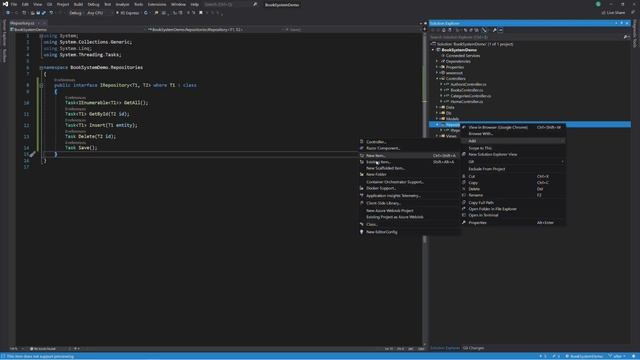
Task: Open the Extensions menu
Action: (x=157, y=4)
